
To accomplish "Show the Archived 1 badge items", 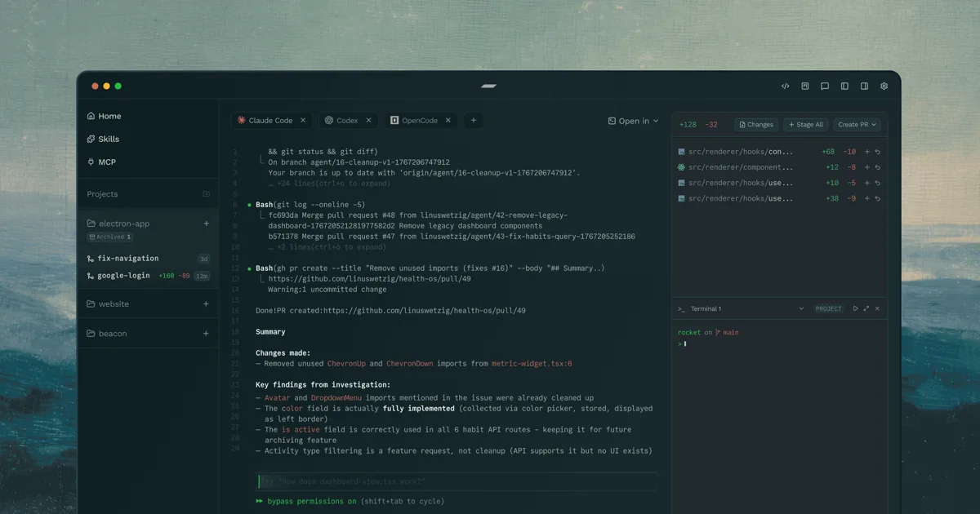I will pyautogui.click(x=109, y=237).
